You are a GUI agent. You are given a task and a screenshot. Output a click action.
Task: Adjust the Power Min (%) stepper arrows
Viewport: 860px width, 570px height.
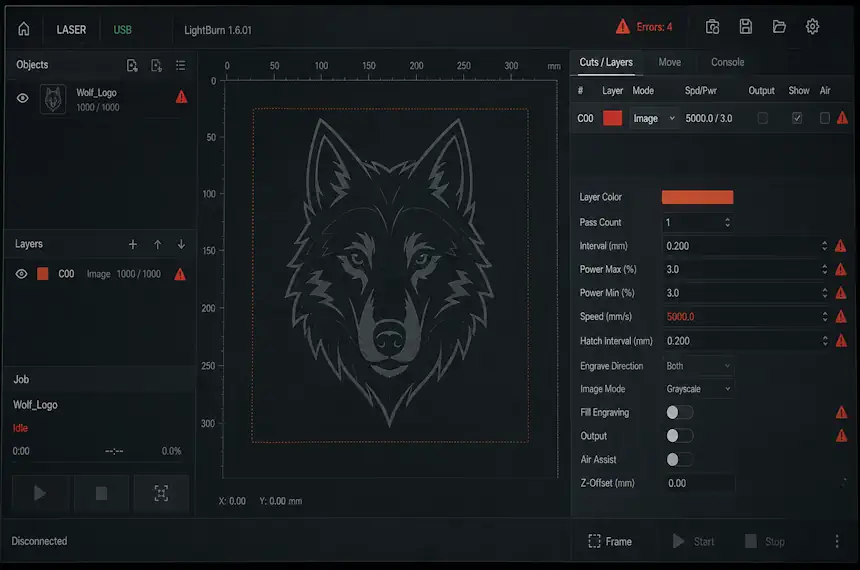[824, 293]
